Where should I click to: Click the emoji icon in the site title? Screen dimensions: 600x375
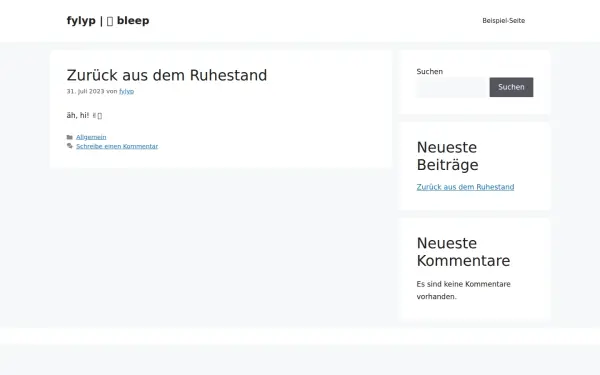[x=110, y=21]
